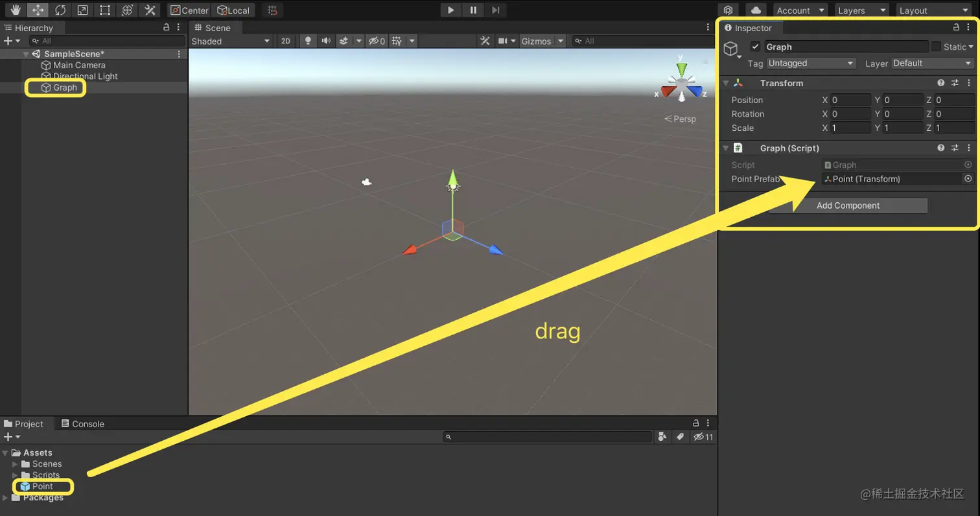Expand Packages folder
This screenshot has width=980, height=516.
click(6, 498)
